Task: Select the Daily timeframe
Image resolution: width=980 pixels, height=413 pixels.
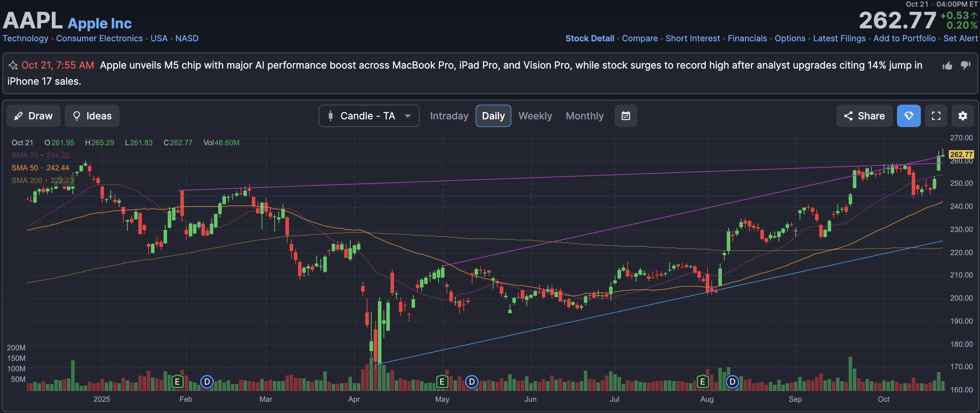Action: click(493, 116)
